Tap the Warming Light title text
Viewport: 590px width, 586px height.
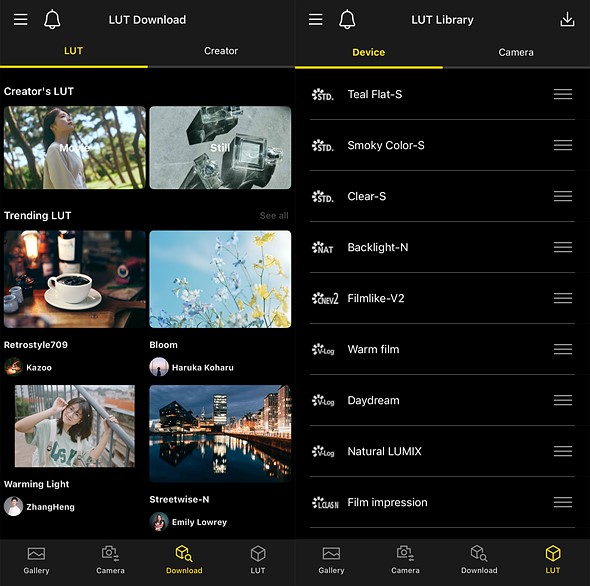point(36,484)
